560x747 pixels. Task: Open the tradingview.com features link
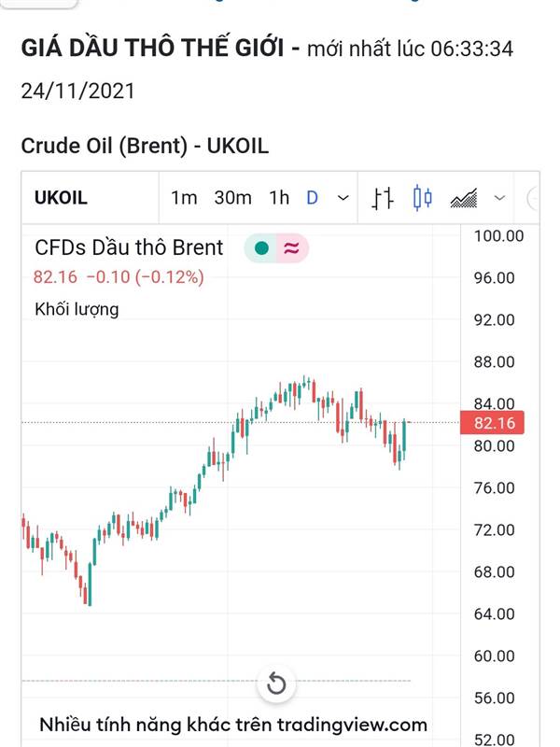pyautogui.click(x=233, y=724)
